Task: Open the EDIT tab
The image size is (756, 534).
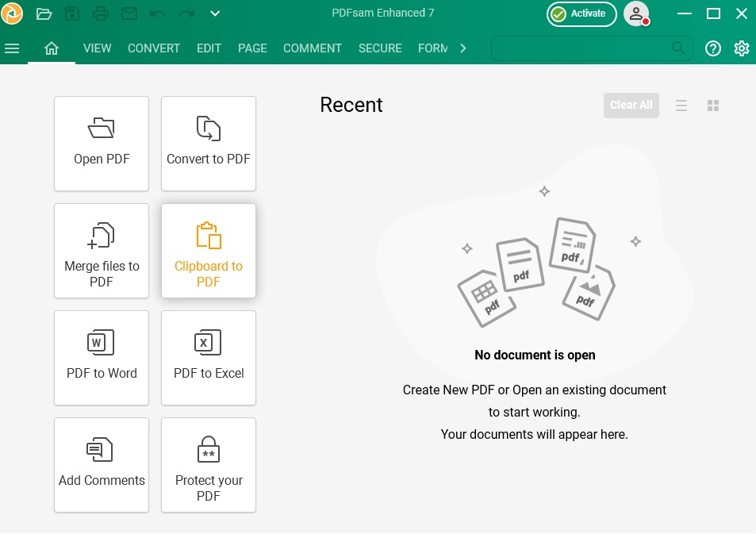Action: pos(209,48)
